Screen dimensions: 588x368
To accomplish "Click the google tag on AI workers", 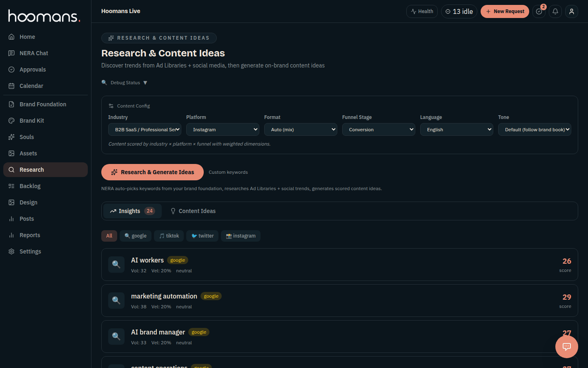I will pos(178,260).
